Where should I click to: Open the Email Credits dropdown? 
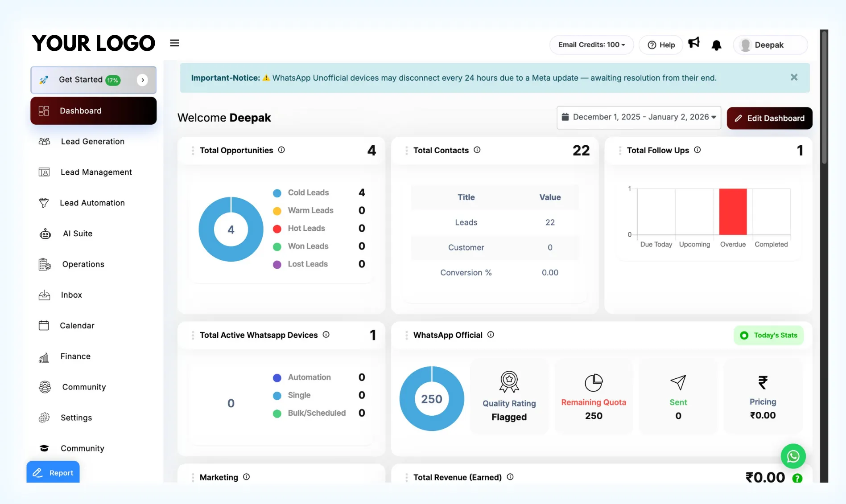click(591, 45)
